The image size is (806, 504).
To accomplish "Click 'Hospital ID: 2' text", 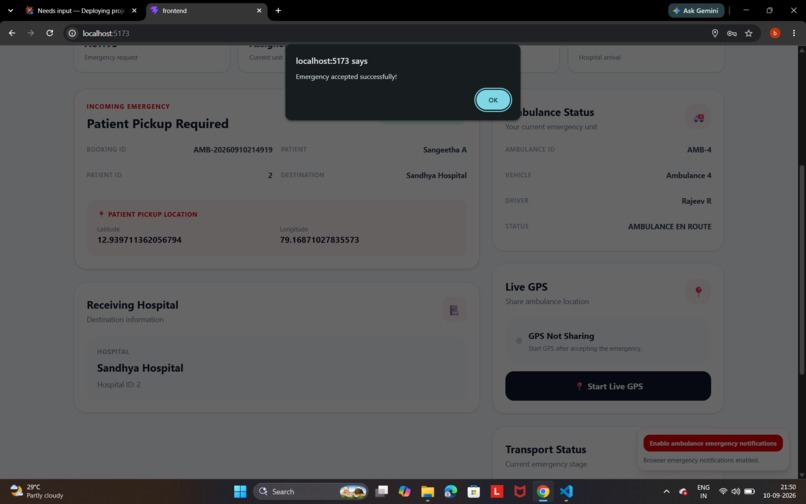I will (119, 385).
